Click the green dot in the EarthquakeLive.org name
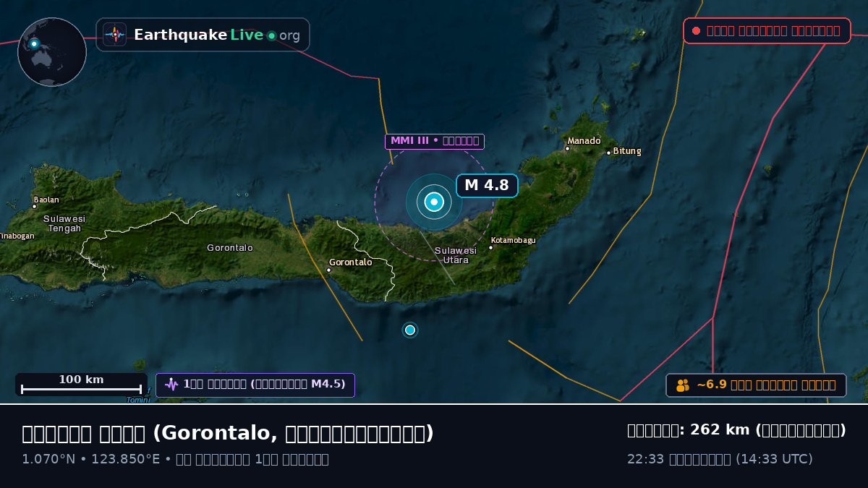Screen dimensions: 868x488 [x=271, y=35]
